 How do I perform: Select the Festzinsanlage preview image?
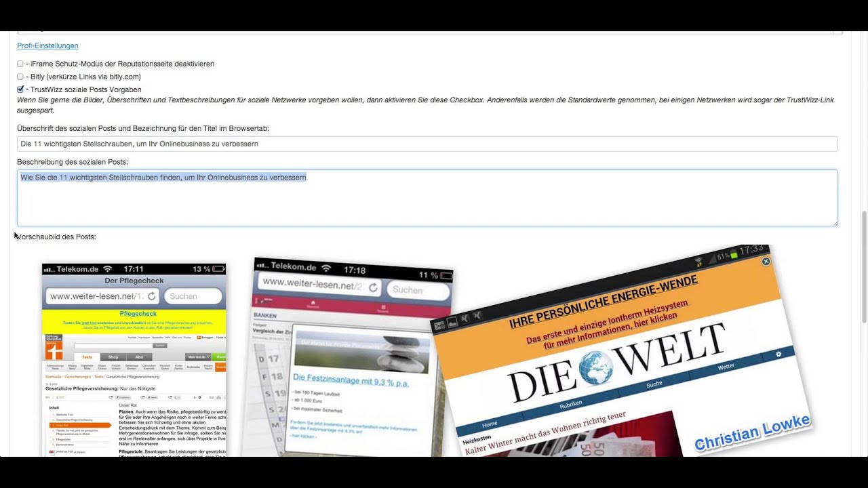pyautogui.click(x=346, y=357)
